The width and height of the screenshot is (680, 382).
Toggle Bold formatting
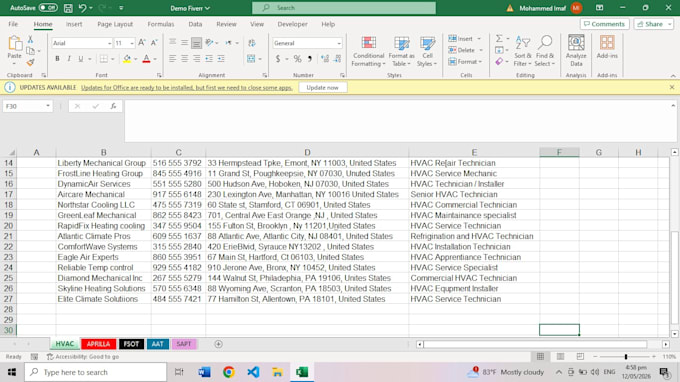click(57, 59)
